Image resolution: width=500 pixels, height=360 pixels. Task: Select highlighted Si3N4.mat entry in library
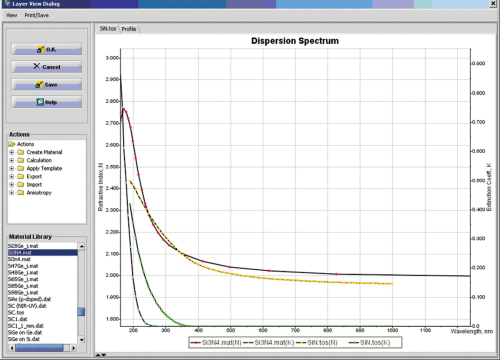point(43,253)
